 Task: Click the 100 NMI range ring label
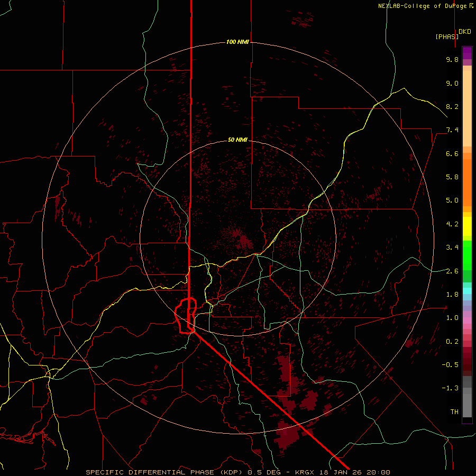click(237, 42)
